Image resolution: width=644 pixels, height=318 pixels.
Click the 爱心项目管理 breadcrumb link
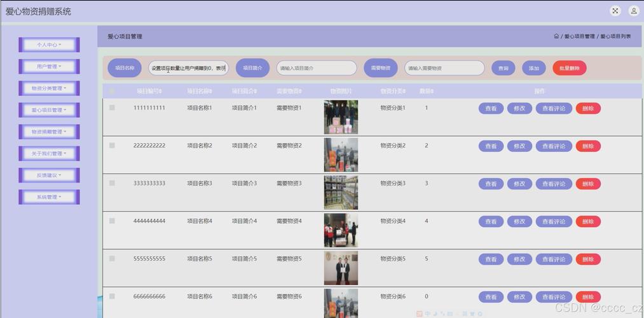(579, 36)
